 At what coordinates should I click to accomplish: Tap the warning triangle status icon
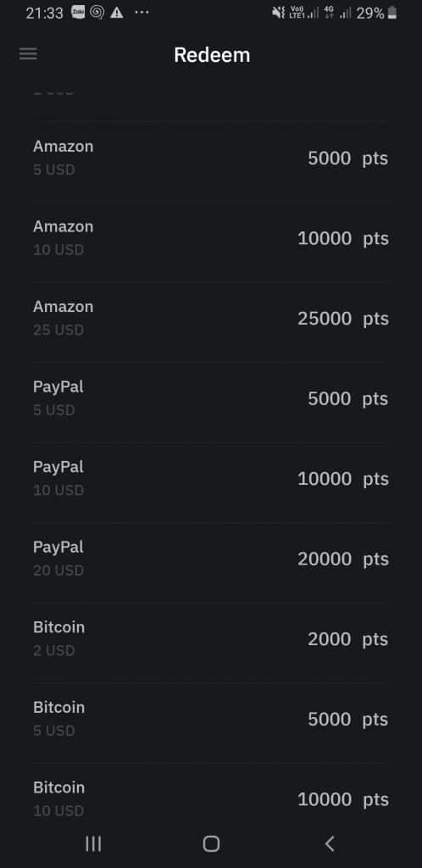[x=117, y=14]
